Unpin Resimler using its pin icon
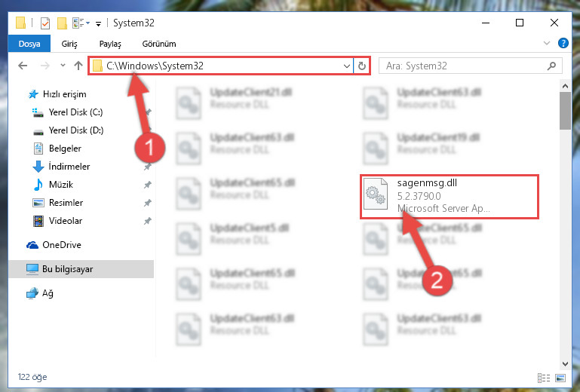Viewport: 580px width, 392px height. pyautogui.click(x=147, y=203)
